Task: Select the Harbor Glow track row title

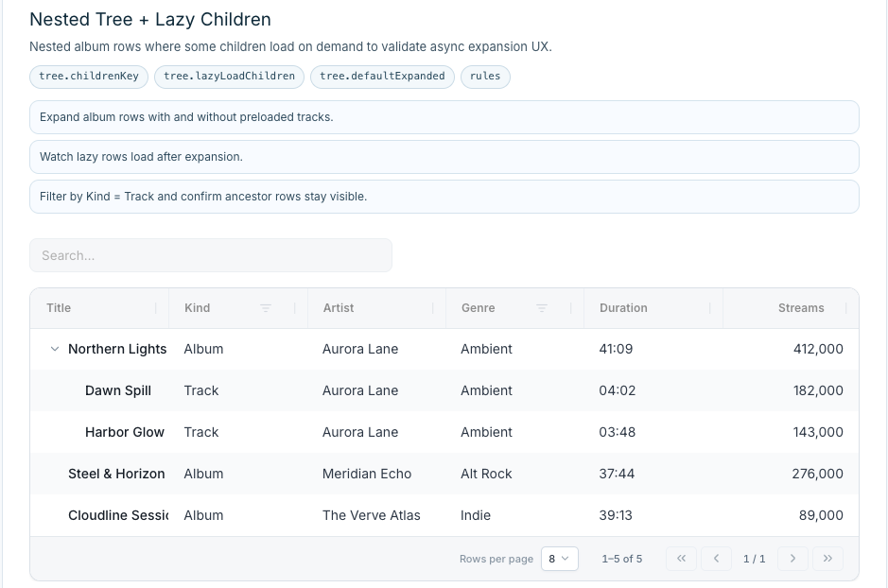Action: (125, 432)
